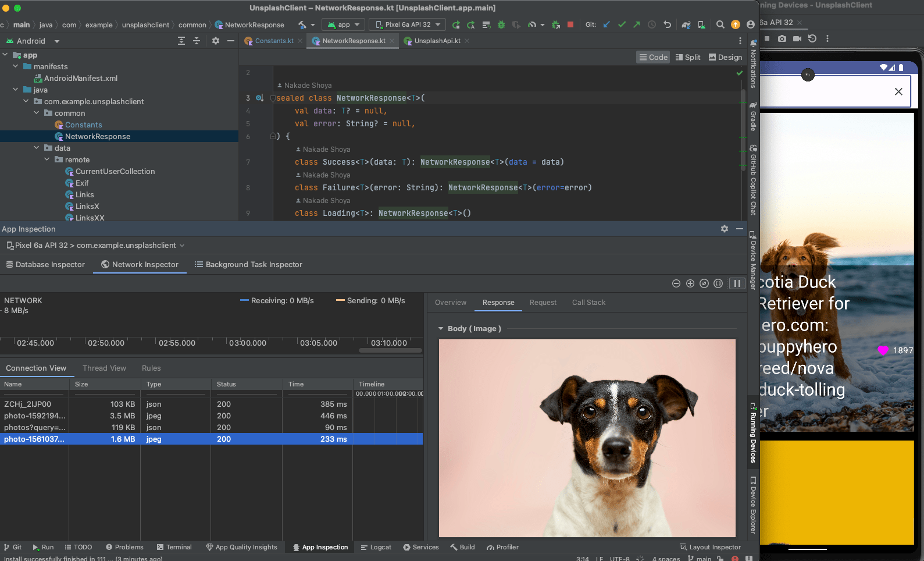The width and height of the screenshot is (924, 561).
Task: Switch editor to Design view mode
Action: (x=725, y=57)
